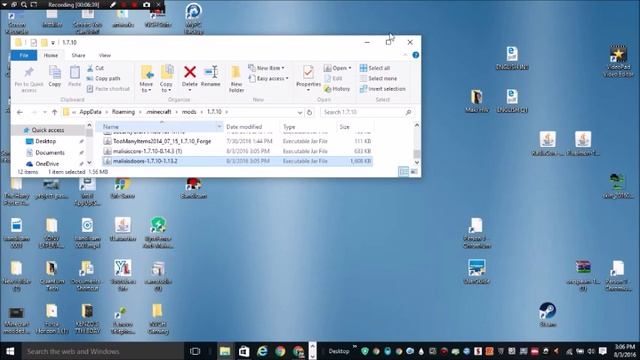Open Task View on the taskbar
This screenshot has height=360, width=640.
coord(195,351)
